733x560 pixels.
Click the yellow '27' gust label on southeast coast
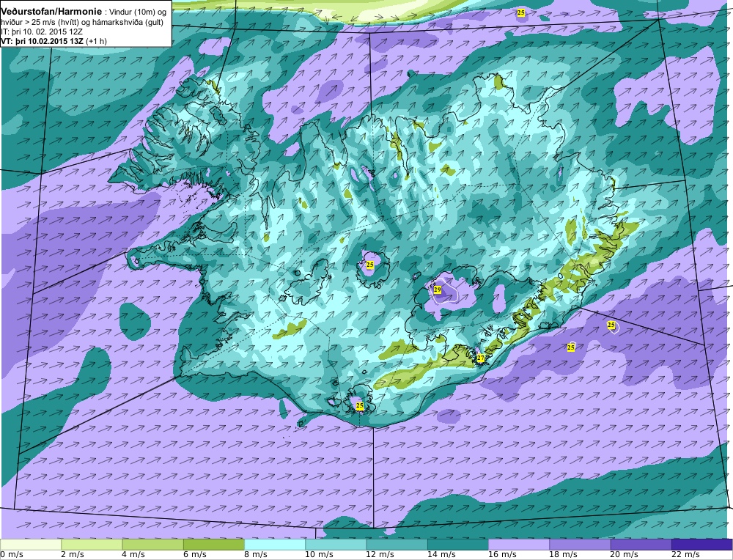tap(481, 358)
